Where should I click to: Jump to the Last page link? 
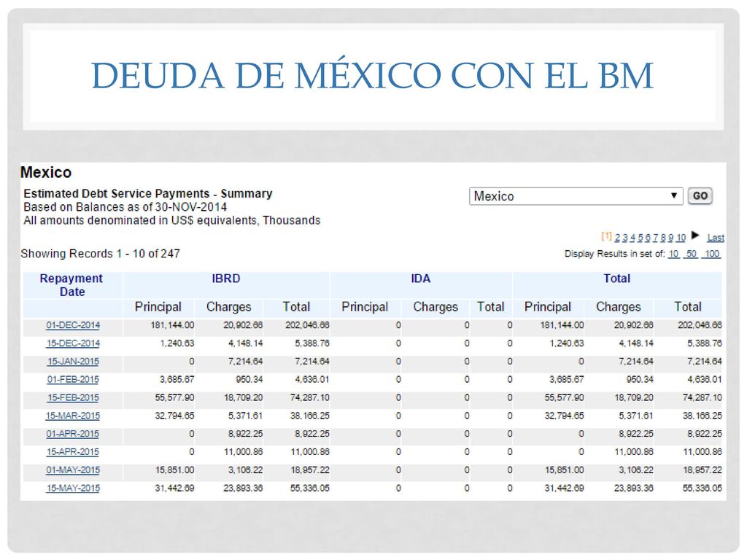716,238
